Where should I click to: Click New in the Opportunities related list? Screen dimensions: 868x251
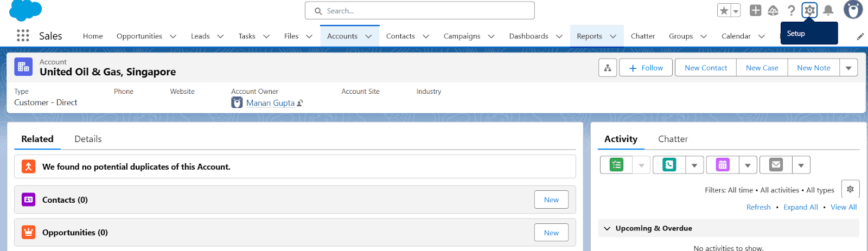[x=551, y=233]
